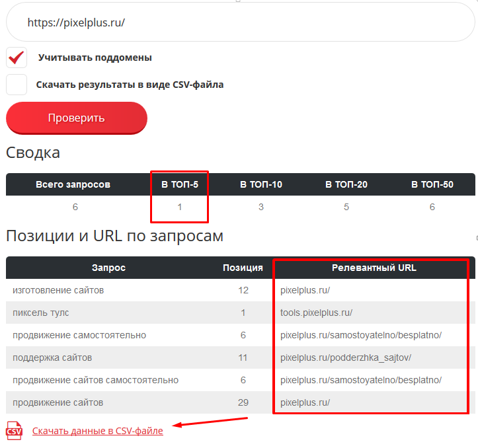Click the URL field with https://pixelplus.ru/

[238, 22]
